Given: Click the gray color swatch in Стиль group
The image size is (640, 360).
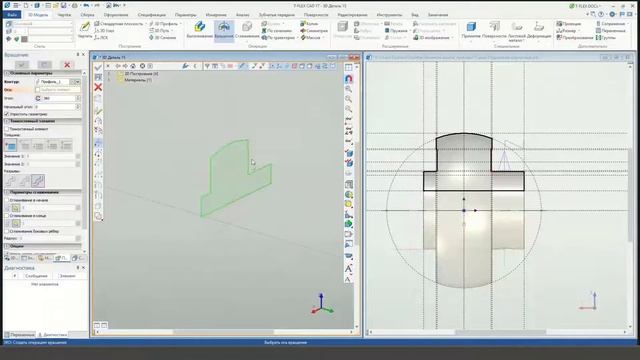Looking at the screenshot, I should tap(24, 39).
